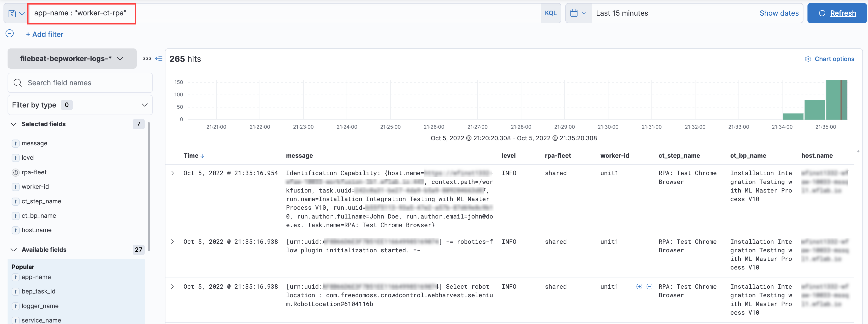
Task: Collapse the Selected fields section
Action: [x=14, y=124]
